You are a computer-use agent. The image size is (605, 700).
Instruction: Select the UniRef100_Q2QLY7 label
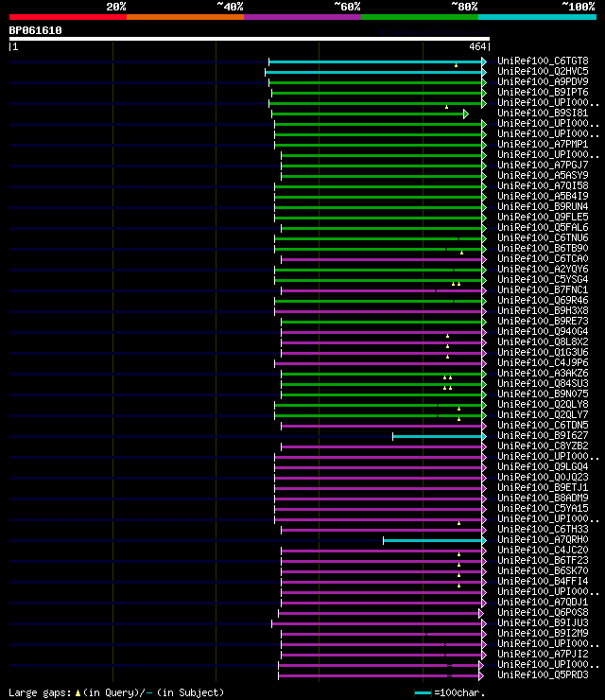tap(543, 415)
